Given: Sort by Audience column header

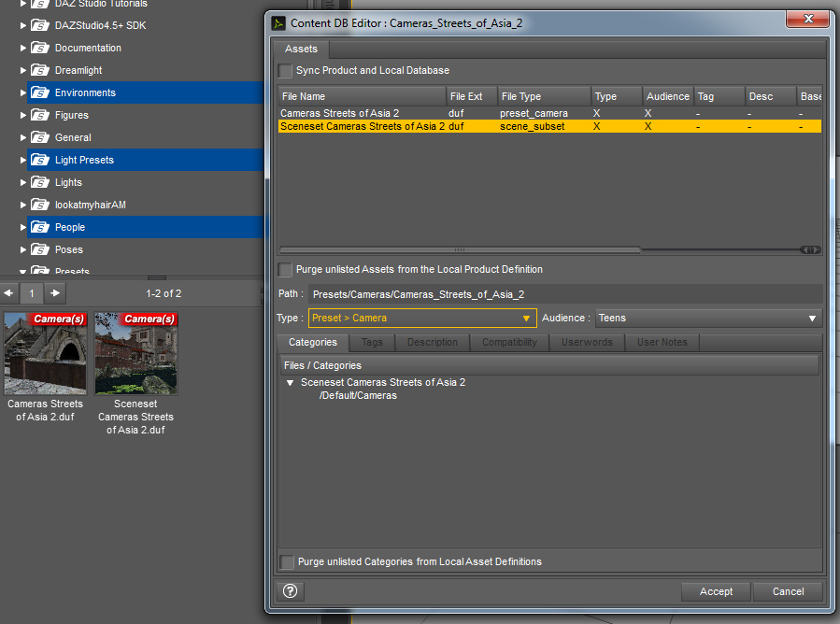Looking at the screenshot, I should (x=667, y=96).
